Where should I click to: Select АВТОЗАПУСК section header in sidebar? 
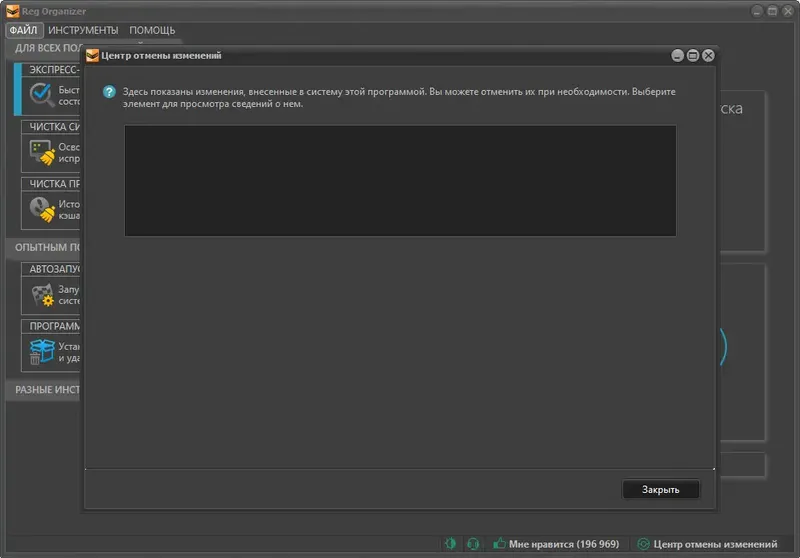pos(51,269)
